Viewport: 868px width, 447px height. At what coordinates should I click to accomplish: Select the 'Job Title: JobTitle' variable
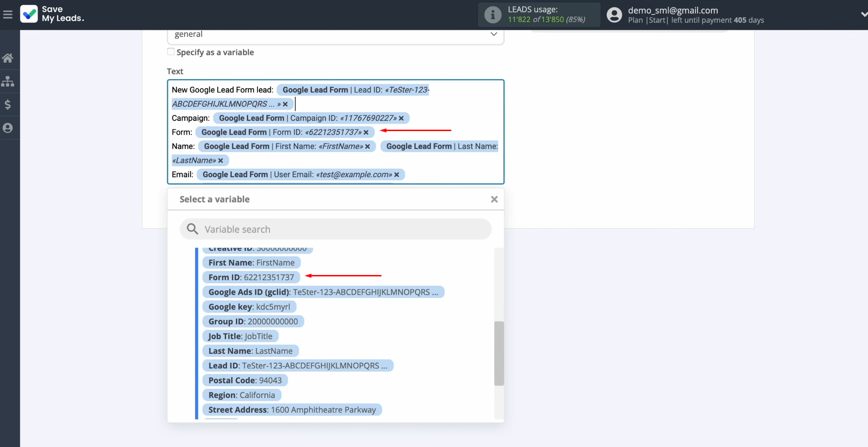(240, 336)
